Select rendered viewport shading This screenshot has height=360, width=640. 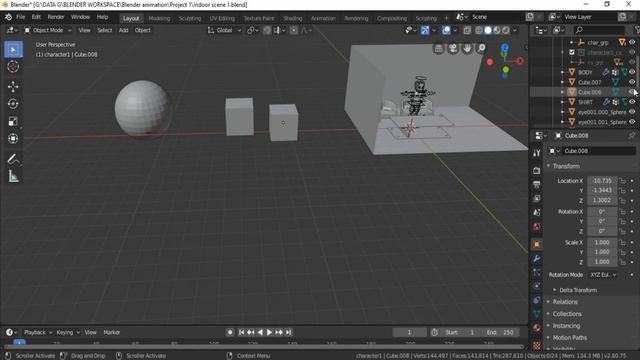point(506,30)
